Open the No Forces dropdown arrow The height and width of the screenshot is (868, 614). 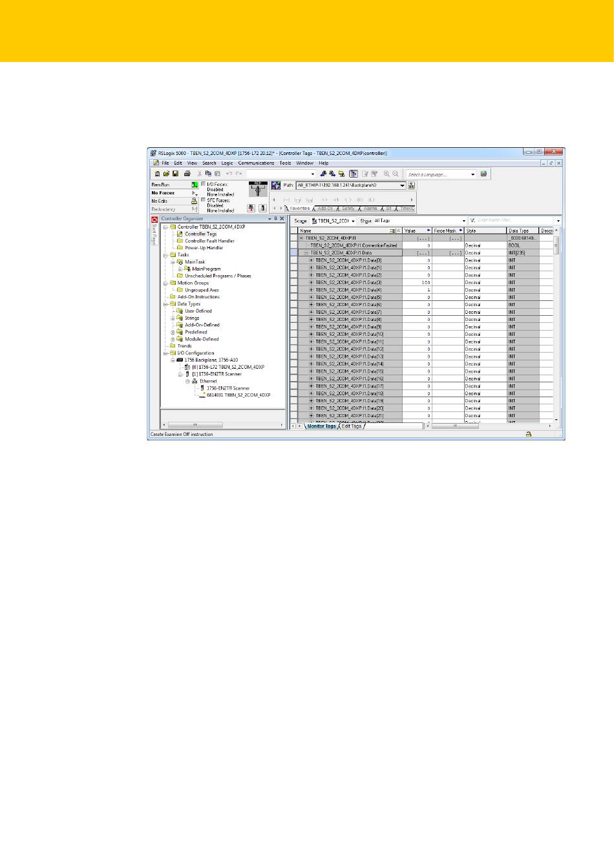195,193
